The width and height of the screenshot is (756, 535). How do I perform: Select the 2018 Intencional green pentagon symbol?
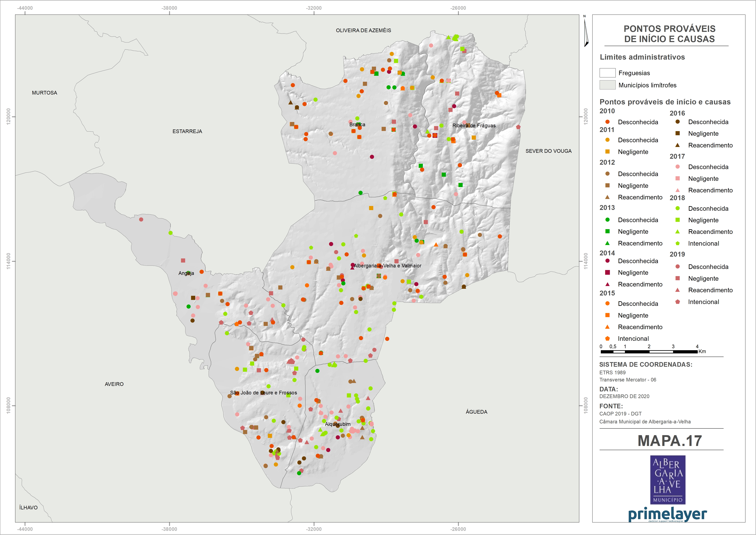click(x=678, y=243)
